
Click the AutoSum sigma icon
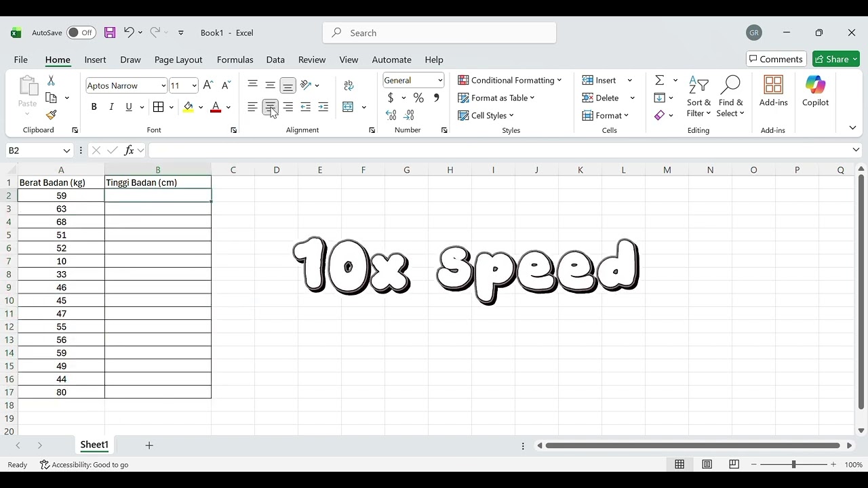[x=659, y=80]
